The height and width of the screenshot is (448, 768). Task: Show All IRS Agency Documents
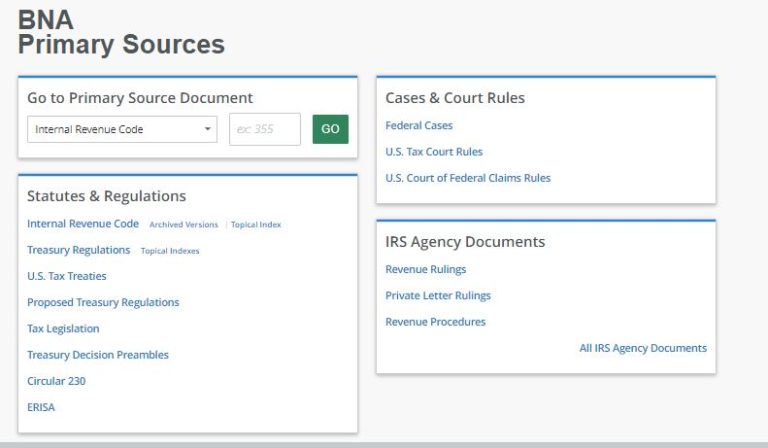(x=643, y=348)
